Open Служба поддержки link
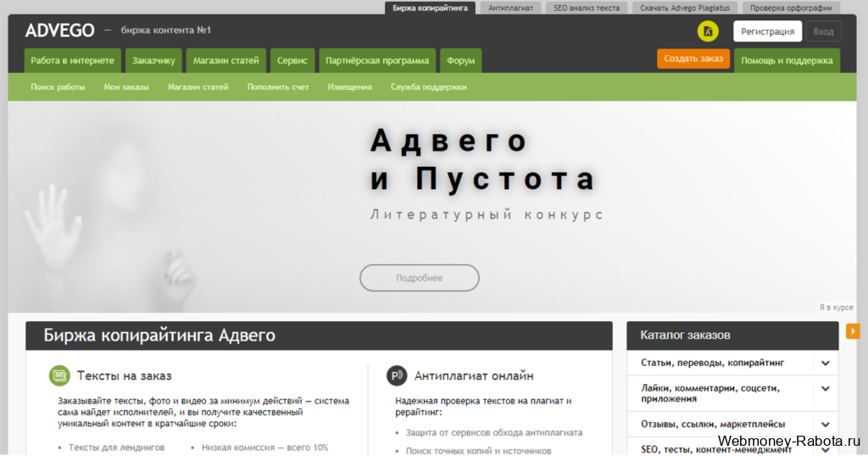This screenshot has width=868, height=456. click(428, 87)
